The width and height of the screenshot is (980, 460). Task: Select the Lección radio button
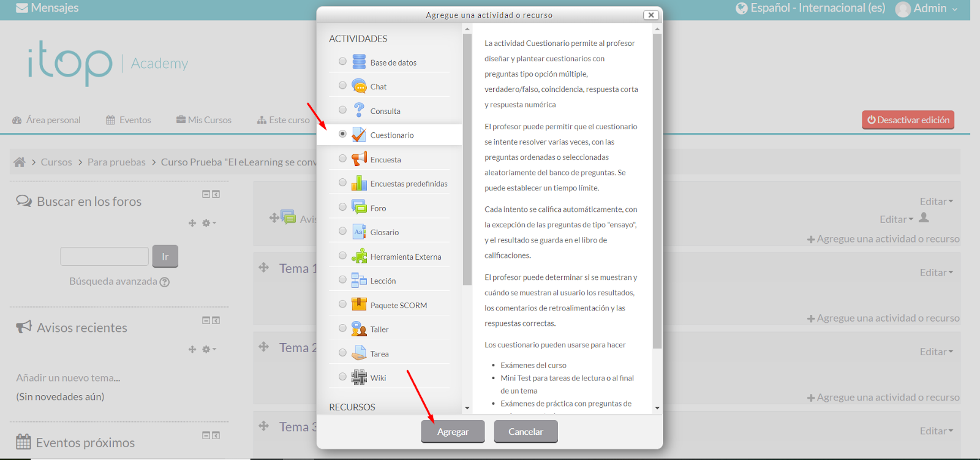342,279
